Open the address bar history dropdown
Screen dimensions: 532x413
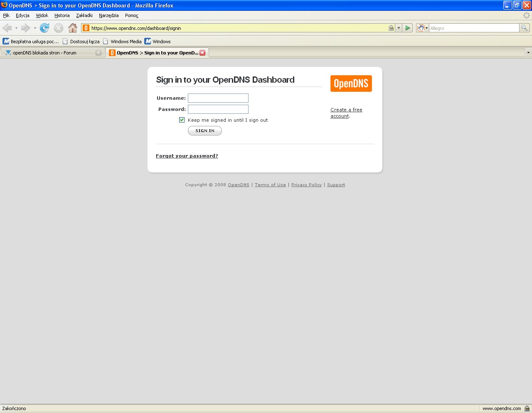[399, 28]
